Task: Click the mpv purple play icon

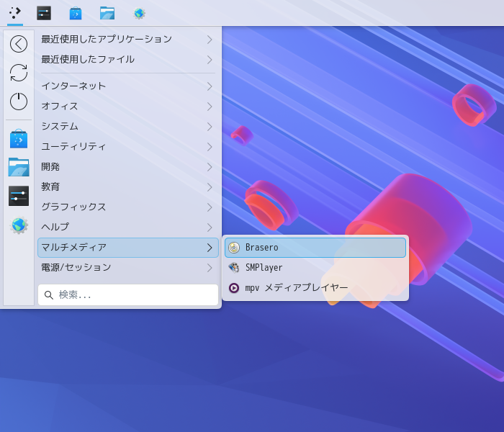Action: pyautogui.click(x=234, y=288)
